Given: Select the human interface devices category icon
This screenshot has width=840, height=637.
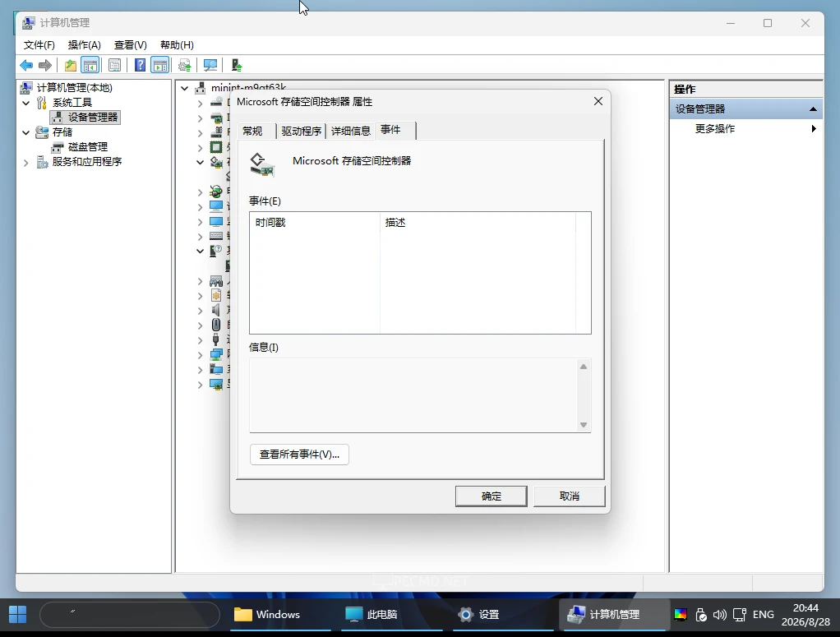Looking at the screenshot, I should 216,281.
